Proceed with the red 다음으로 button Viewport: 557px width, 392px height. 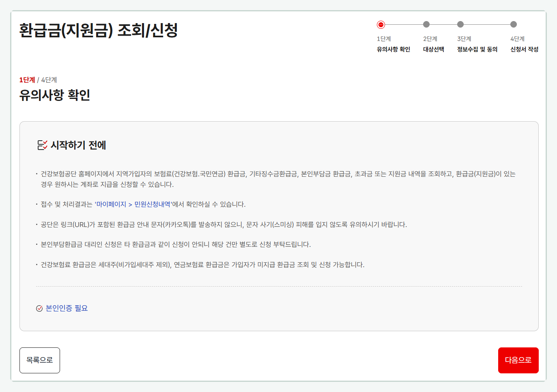tap(518, 360)
